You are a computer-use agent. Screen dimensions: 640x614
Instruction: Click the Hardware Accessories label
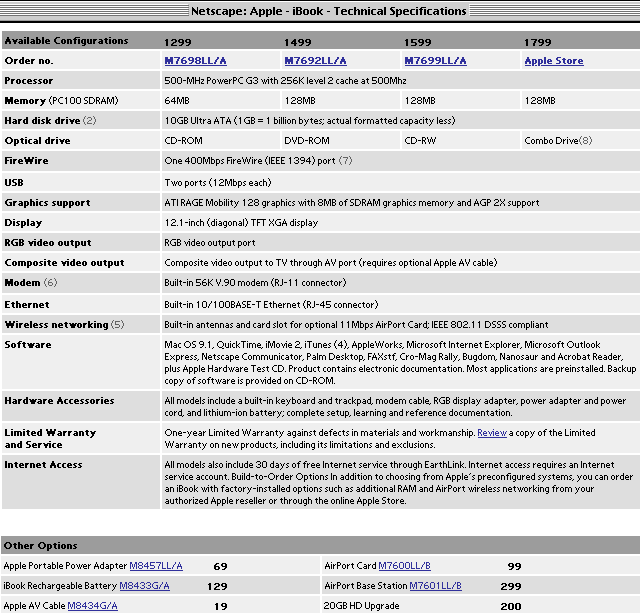click(59, 401)
